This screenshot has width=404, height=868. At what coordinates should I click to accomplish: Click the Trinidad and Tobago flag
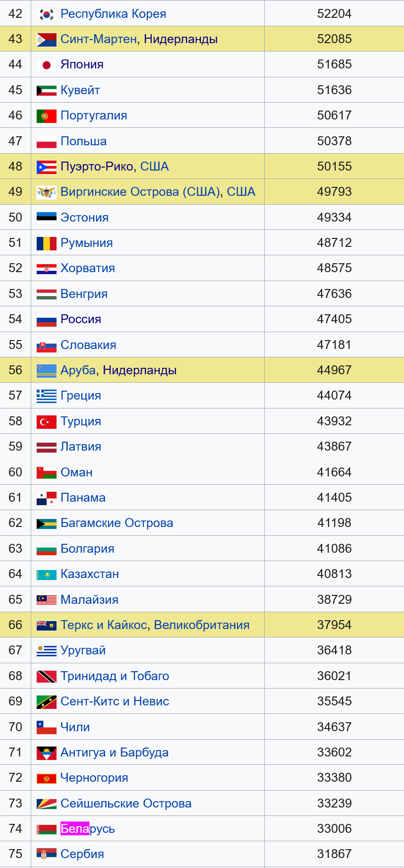47,677
